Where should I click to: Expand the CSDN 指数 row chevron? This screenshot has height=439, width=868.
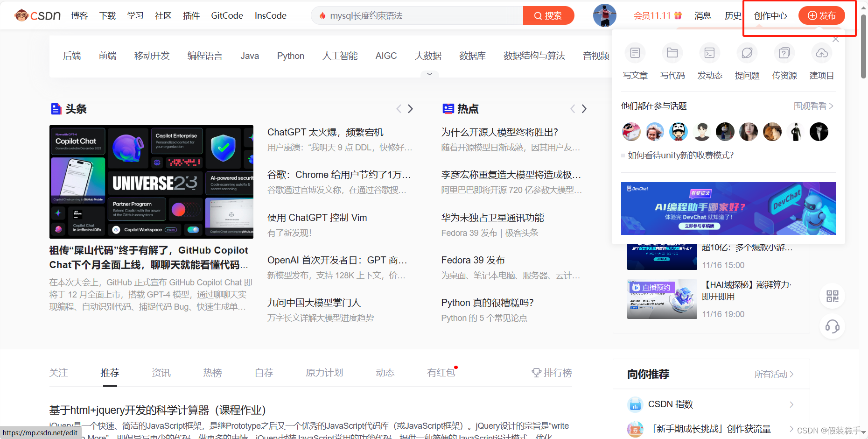coord(791,404)
